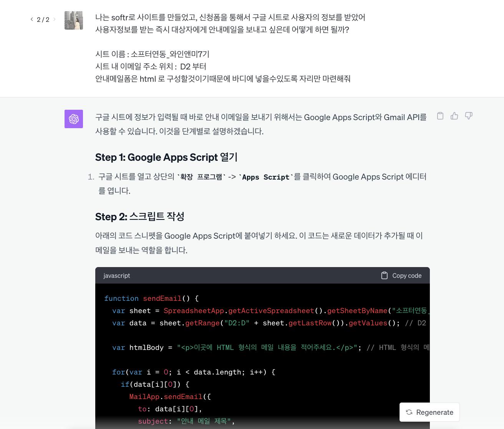
Task: Click the Regenerate button
Action: (x=429, y=412)
